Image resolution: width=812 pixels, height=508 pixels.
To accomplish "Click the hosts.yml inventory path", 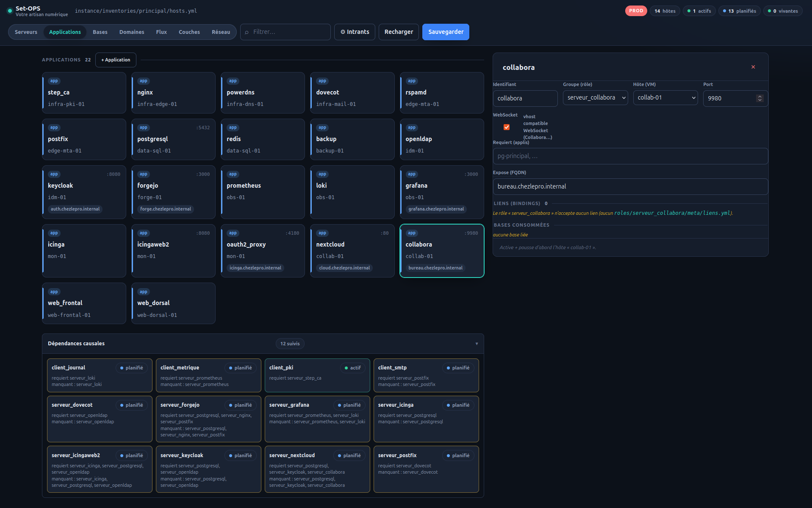I will pos(136,11).
